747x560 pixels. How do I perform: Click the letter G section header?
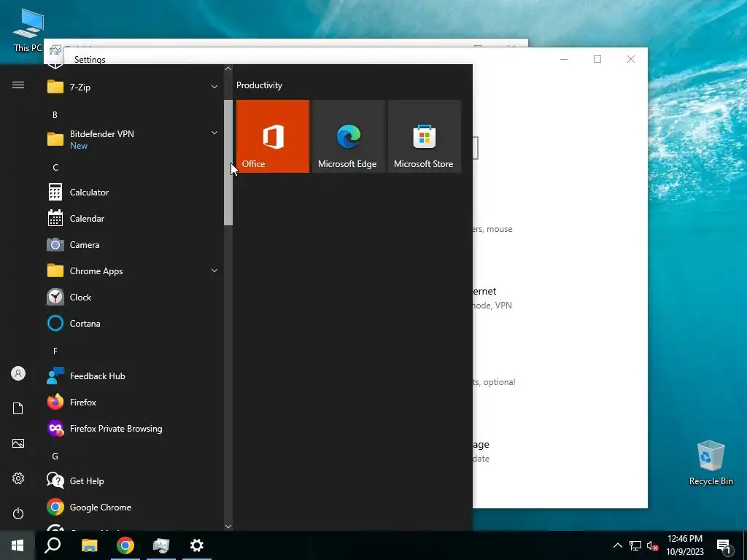click(x=55, y=456)
